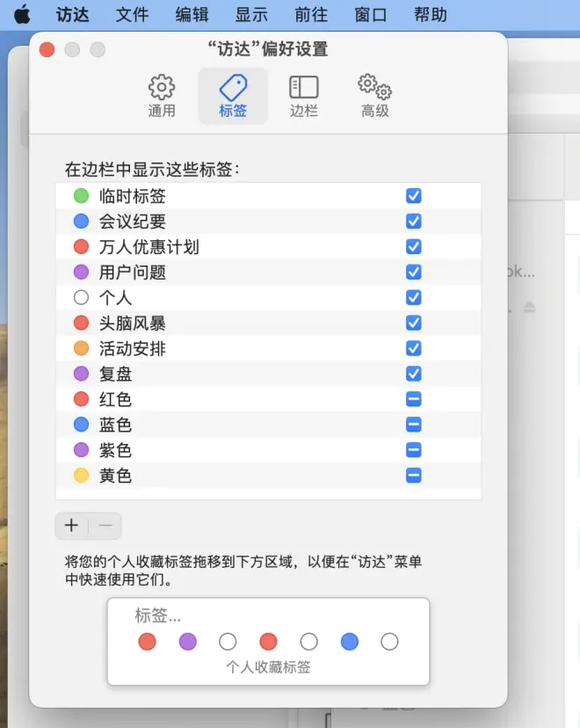Uncheck the 复盘 checkbox
Viewport: 580px width, 728px height.
point(413,374)
